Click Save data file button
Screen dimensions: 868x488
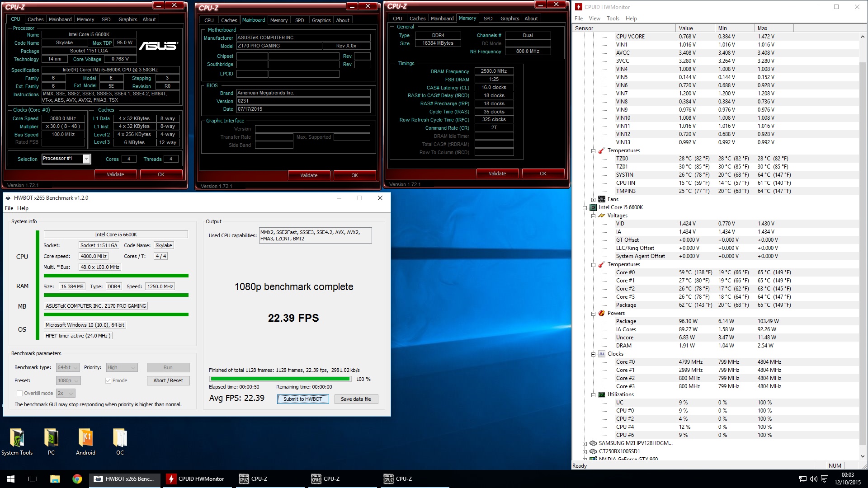(356, 399)
